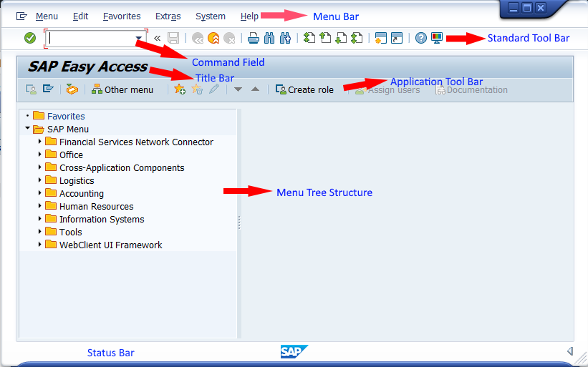Click the Help question mark icon
Screen dimensions: 588x367
tap(420, 38)
